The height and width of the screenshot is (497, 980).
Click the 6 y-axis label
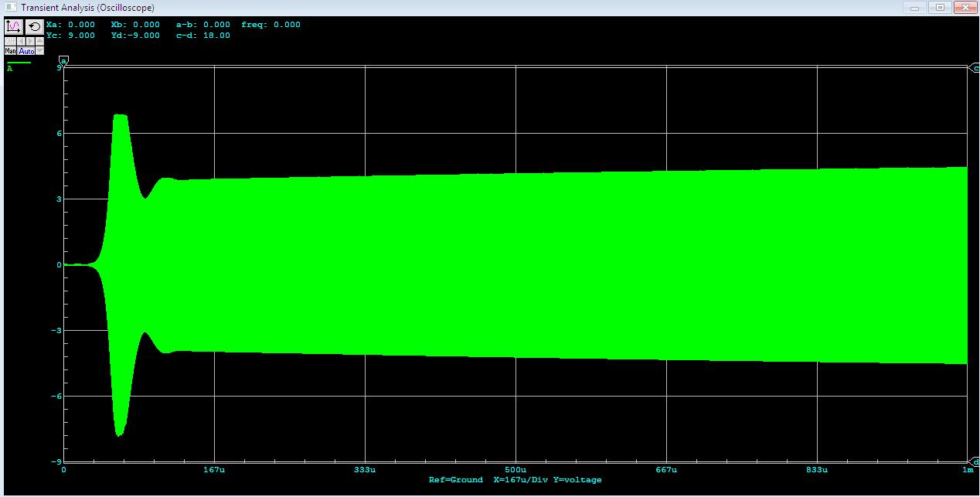59,134
